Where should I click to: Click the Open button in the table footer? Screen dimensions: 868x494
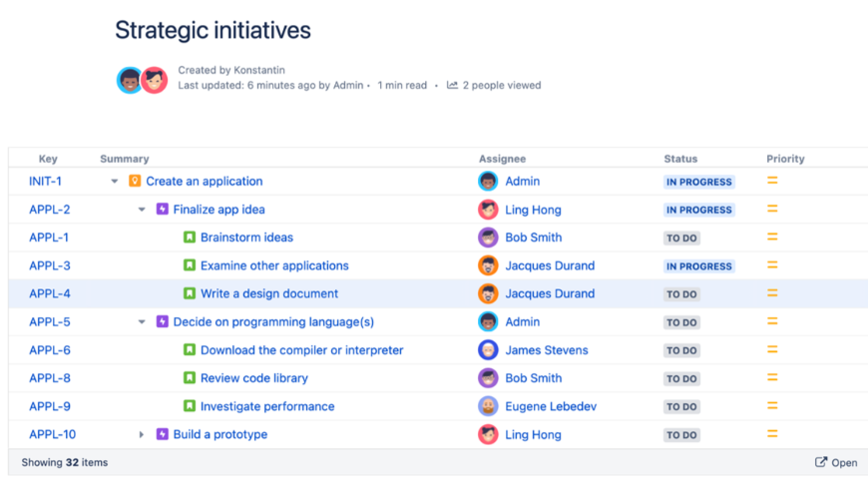[836, 462]
